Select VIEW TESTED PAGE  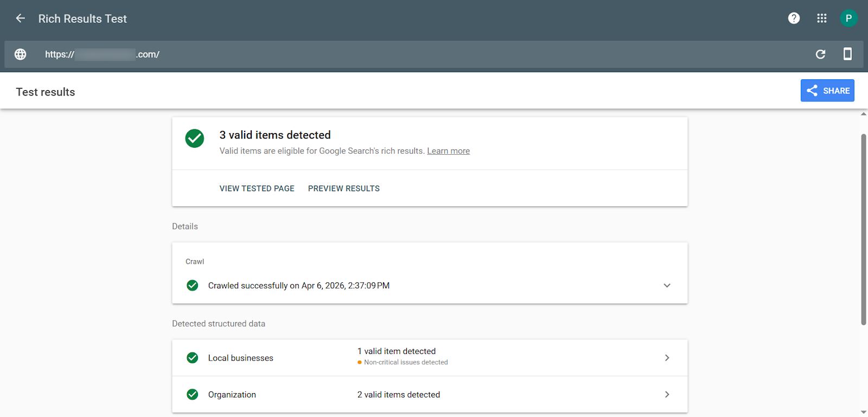tap(257, 188)
